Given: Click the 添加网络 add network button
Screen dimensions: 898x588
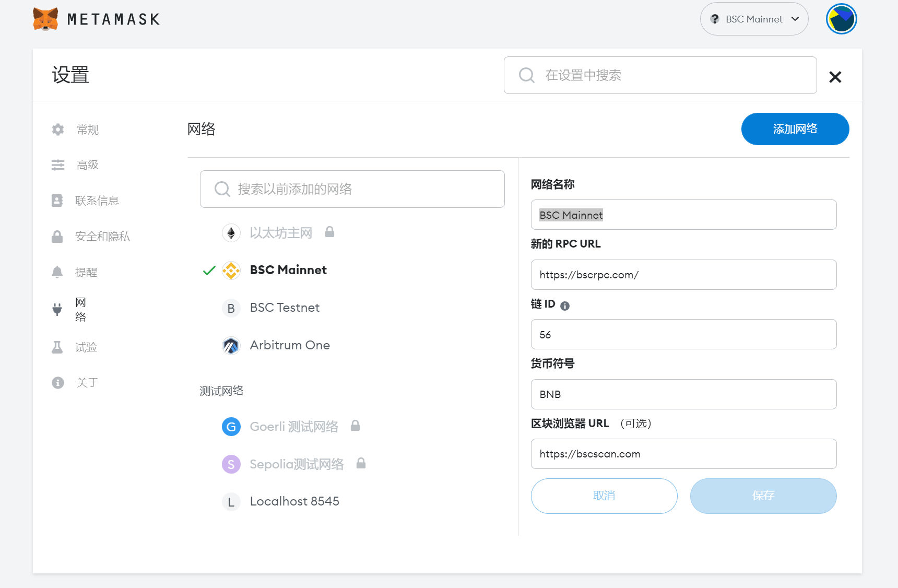Looking at the screenshot, I should click(x=795, y=129).
